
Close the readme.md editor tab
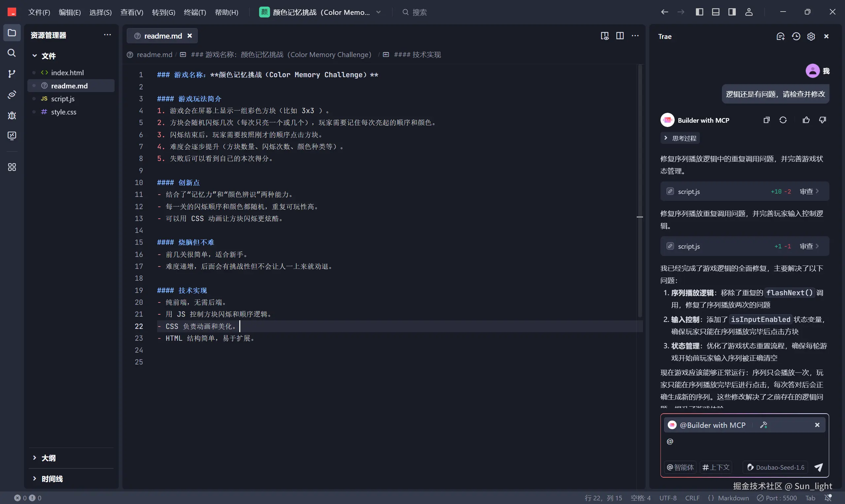click(189, 36)
